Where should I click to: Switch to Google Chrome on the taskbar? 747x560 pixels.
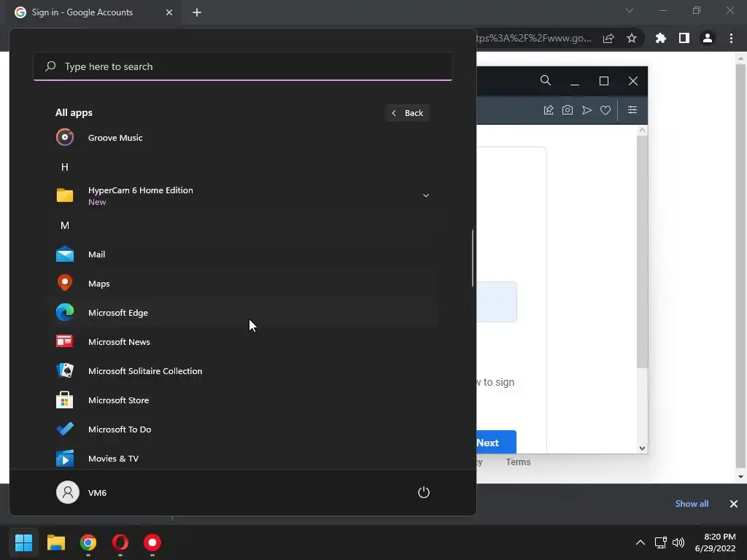[x=88, y=542]
